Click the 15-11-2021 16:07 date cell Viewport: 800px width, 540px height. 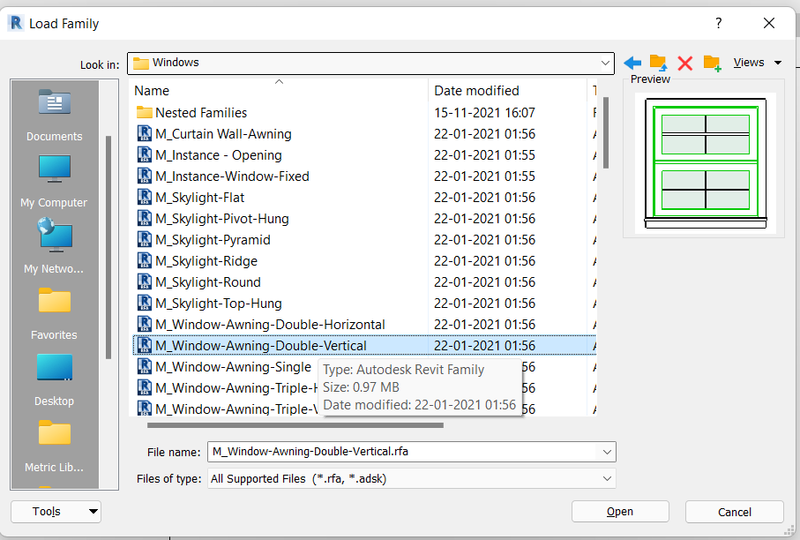pos(484,112)
